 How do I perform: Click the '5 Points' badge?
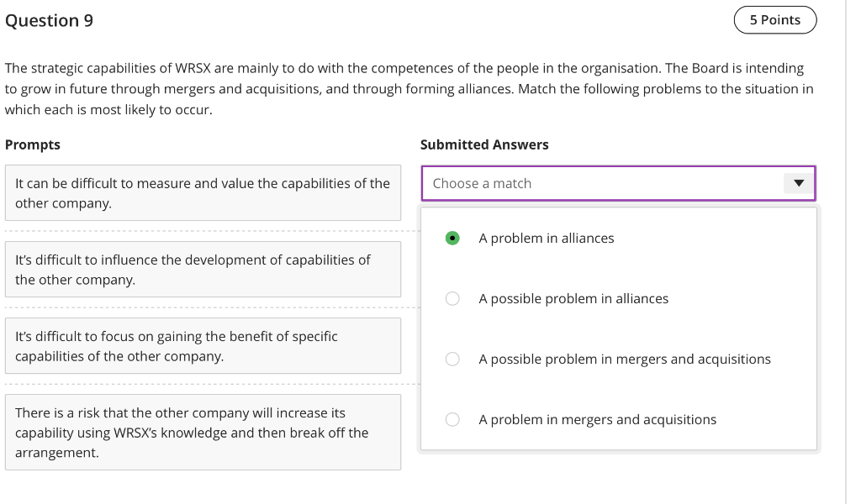click(x=774, y=20)
